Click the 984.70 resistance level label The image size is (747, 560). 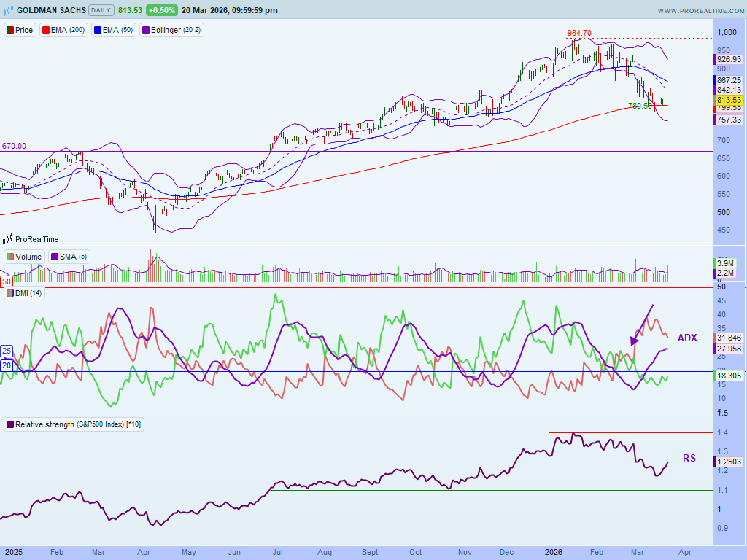pos(579,33)
